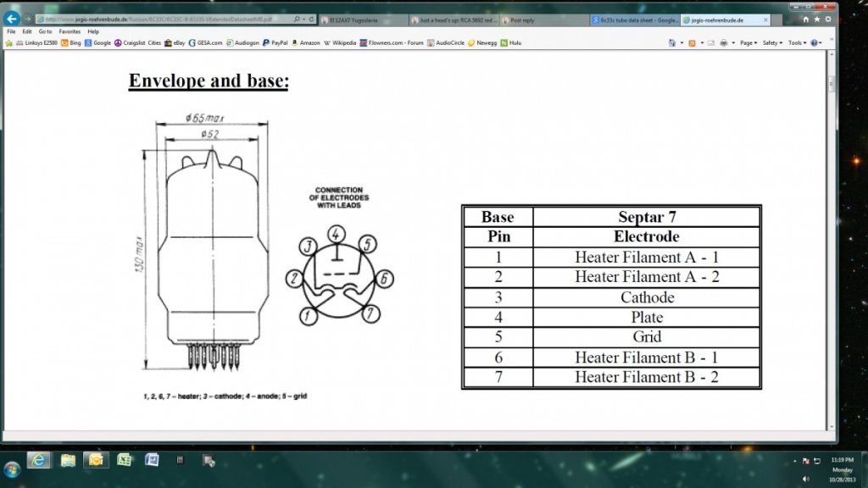The width and height of the screenshot is (868, 488).
Task: Open the Home page icon
Action: tap(806, 19)
